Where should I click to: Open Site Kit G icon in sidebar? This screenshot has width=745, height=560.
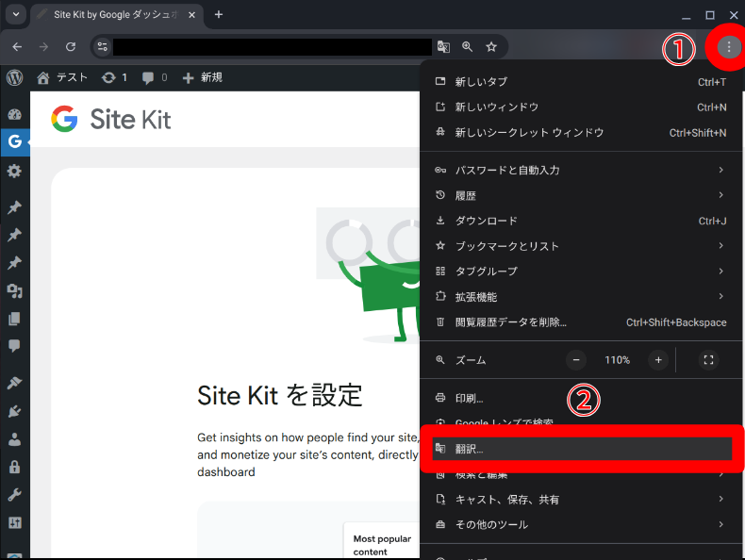pos(15,141)
